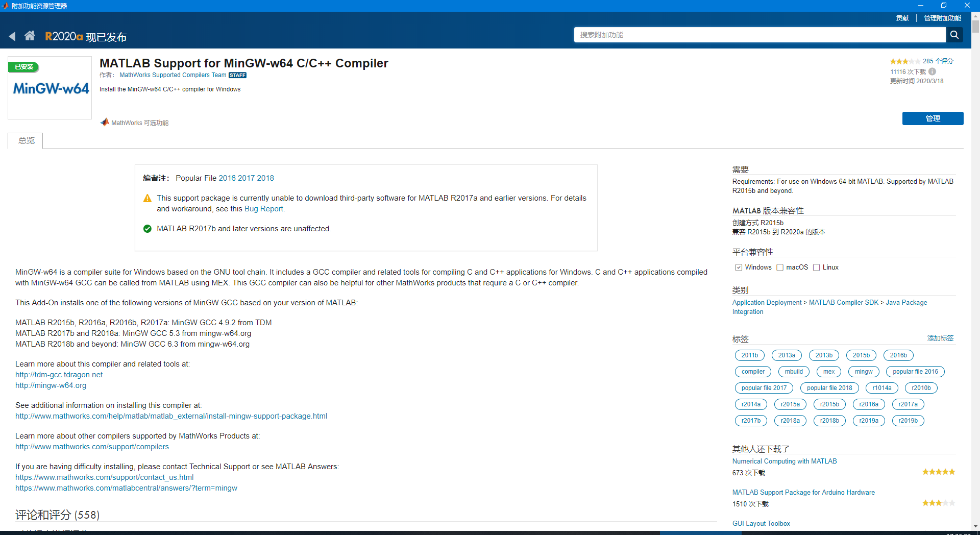Open the Bug Report link

[263, 209]
